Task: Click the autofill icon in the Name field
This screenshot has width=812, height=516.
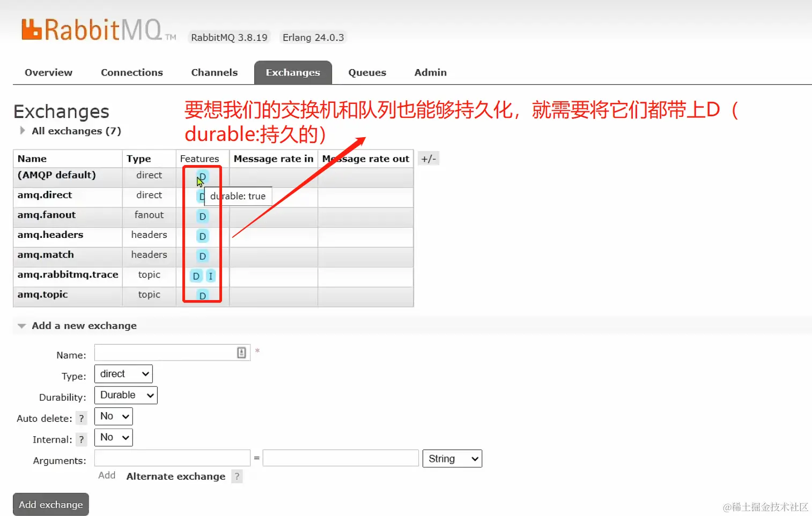Action: point(241,353)
